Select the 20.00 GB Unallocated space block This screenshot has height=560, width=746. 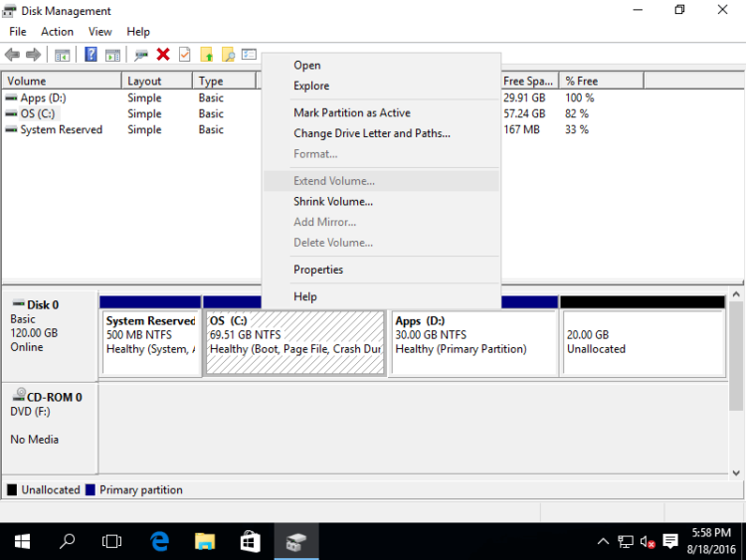pyautogui.click(x=643, y=341)
